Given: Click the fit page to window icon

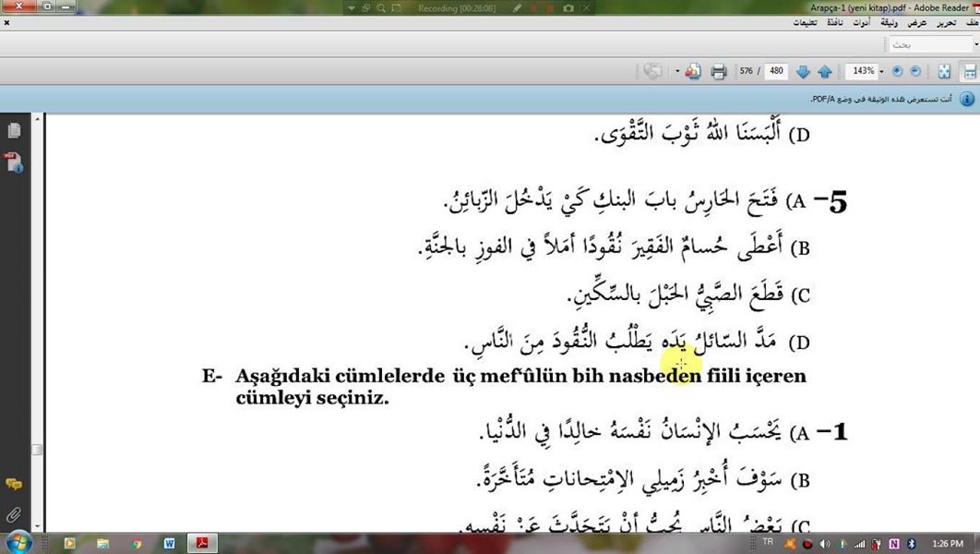Looking at the screenshot, I should [x=944, y=71].
